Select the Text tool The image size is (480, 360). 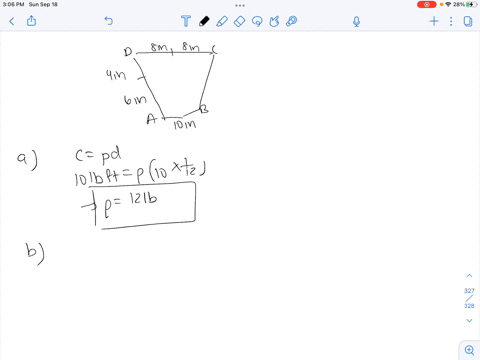(x=186, y=21)
